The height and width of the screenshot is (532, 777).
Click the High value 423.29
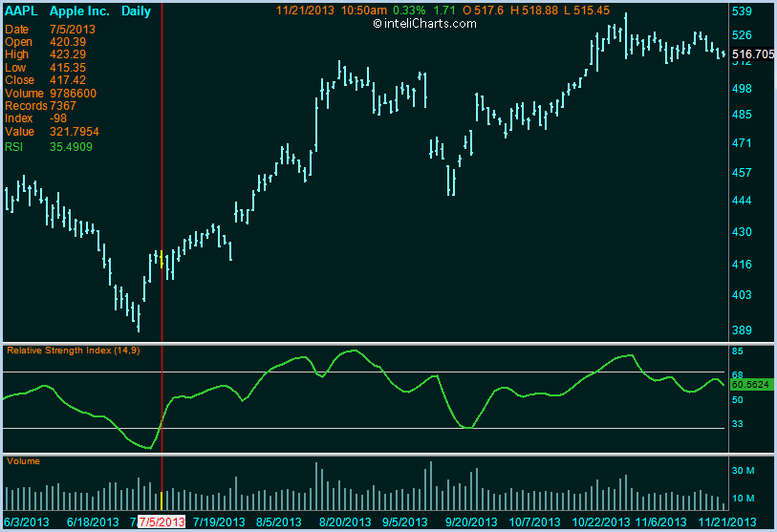pos(68,54)
